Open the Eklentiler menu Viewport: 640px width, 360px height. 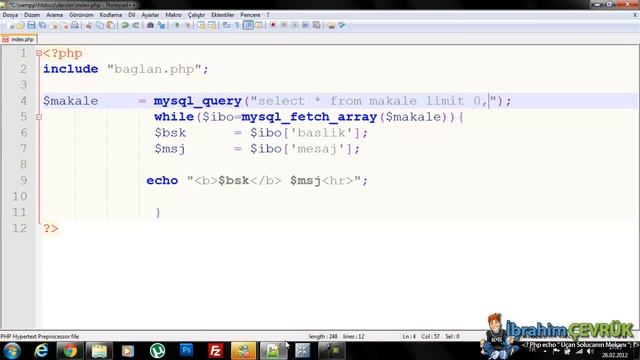(x=222, y=15)
